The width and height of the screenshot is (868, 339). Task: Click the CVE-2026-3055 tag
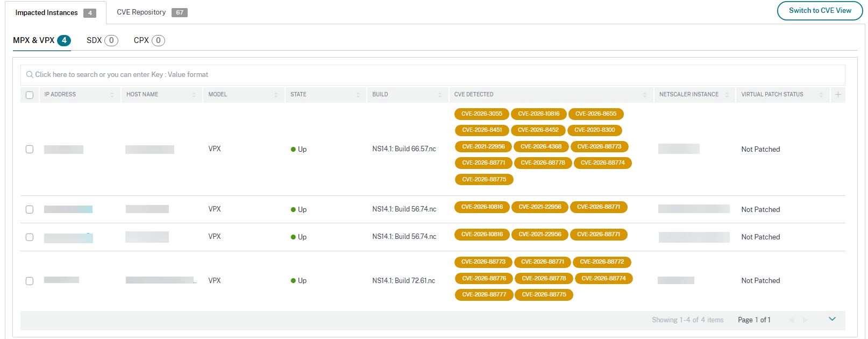(482, 114)
